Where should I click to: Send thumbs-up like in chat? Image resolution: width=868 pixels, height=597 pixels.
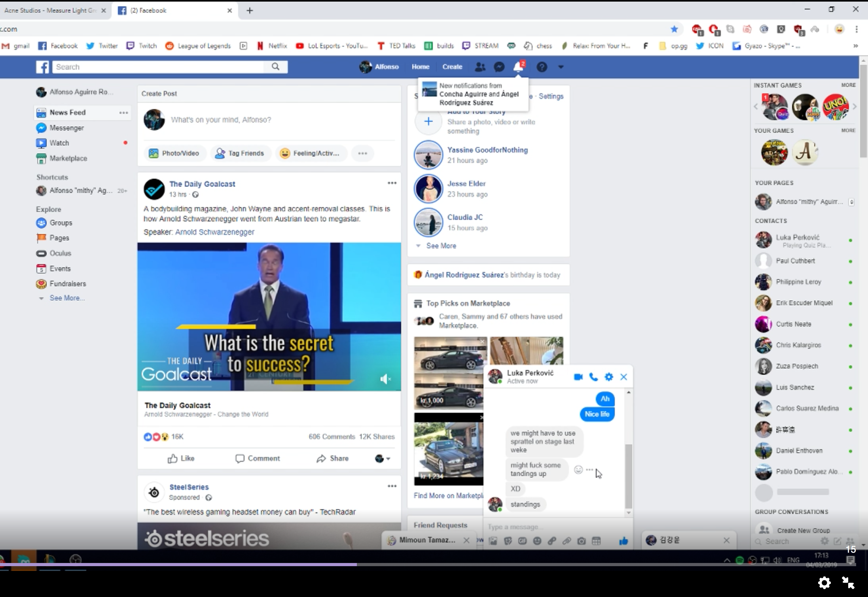pyautogui.click(x=624, y=541)
